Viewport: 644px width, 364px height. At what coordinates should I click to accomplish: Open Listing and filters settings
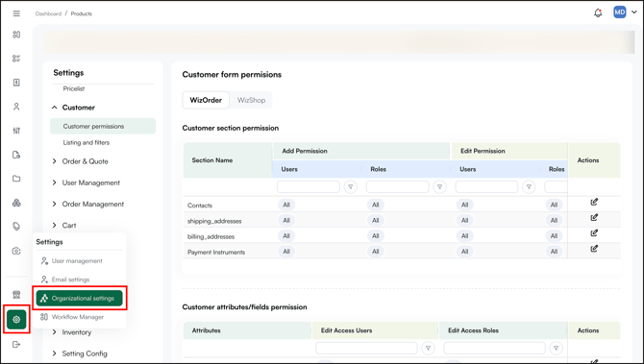coord(87,142)
